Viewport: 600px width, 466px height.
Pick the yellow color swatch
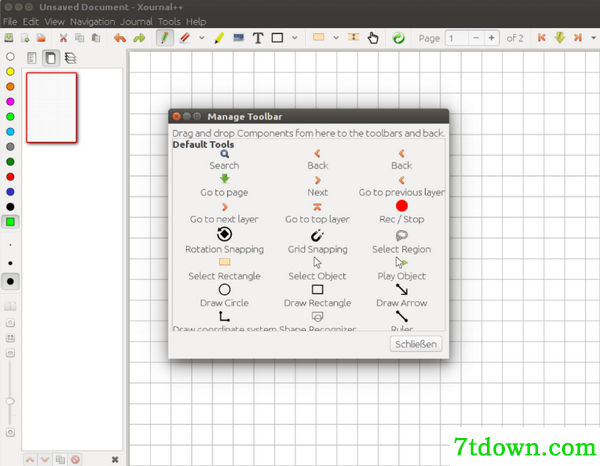10,72
